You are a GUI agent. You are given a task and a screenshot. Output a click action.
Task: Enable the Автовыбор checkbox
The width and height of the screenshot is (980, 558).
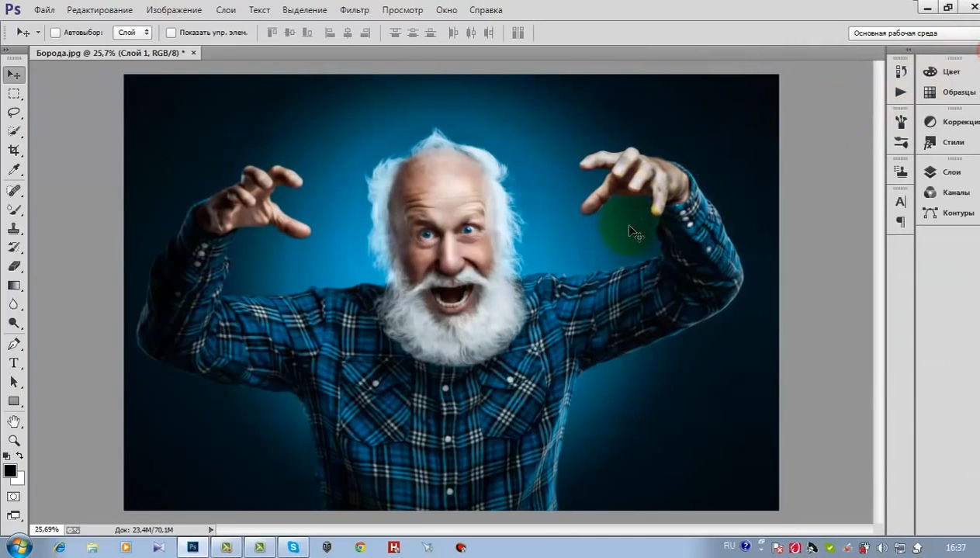(x=55, y=33)
